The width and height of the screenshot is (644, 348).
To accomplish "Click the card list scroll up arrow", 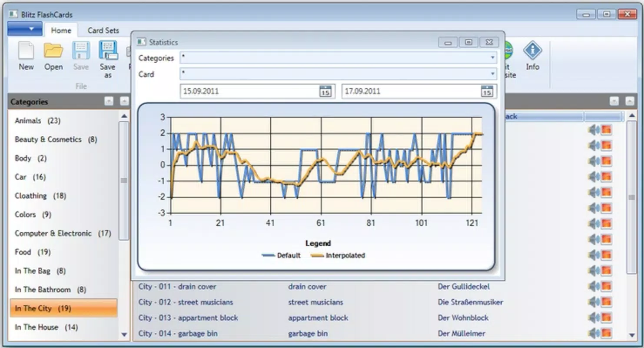I will click(x=632, y=117).
